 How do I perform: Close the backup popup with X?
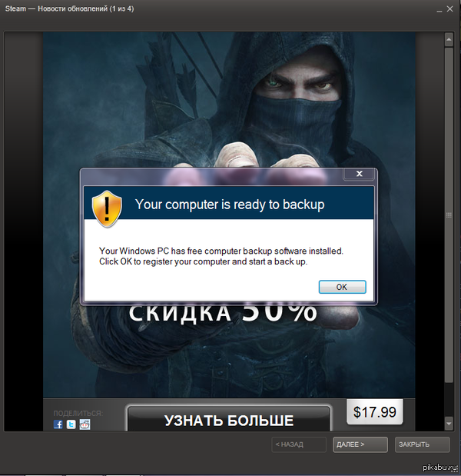click(x=360, y=174)
